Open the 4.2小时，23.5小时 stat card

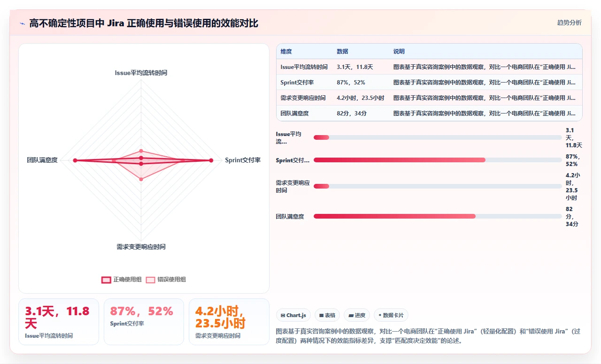pyautogui.click(x=229, y=322)
